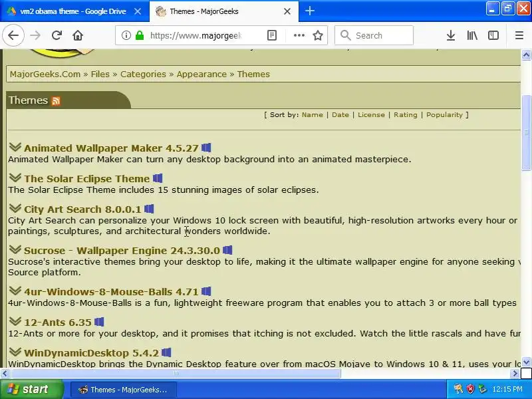Open Sucrose - Wallpaper Engine 24.3.30.0 page
This screenshot has height=399, width=532.
pos(122,251)
